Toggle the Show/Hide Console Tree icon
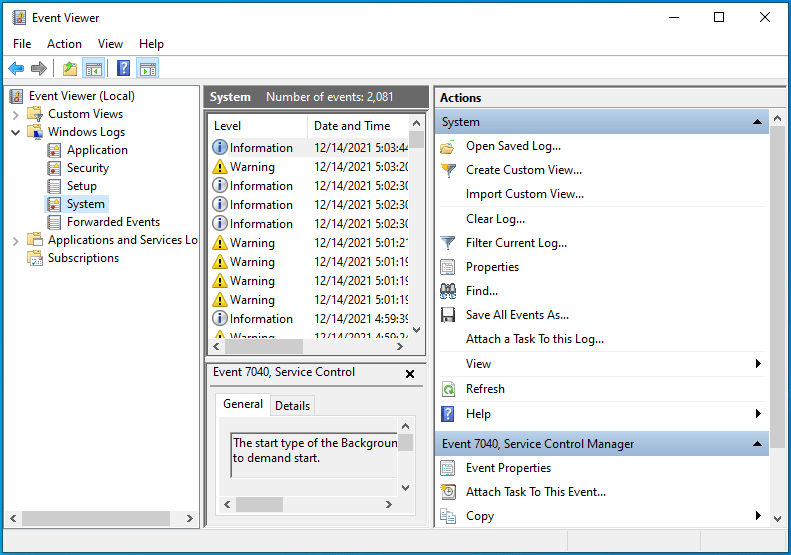The height and width of the screenshot is (555, 791). click(94, 68)
